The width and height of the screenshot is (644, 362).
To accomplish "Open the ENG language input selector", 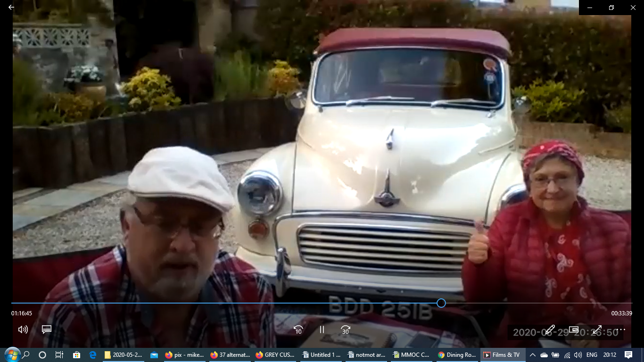I will tap(592, 355).
